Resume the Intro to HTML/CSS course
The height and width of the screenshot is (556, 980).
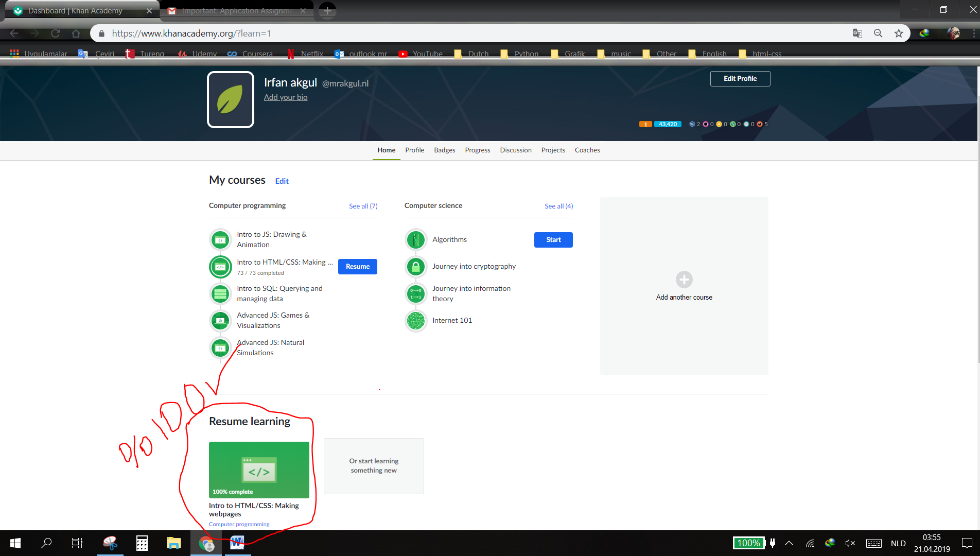click(x=358, y=267)
